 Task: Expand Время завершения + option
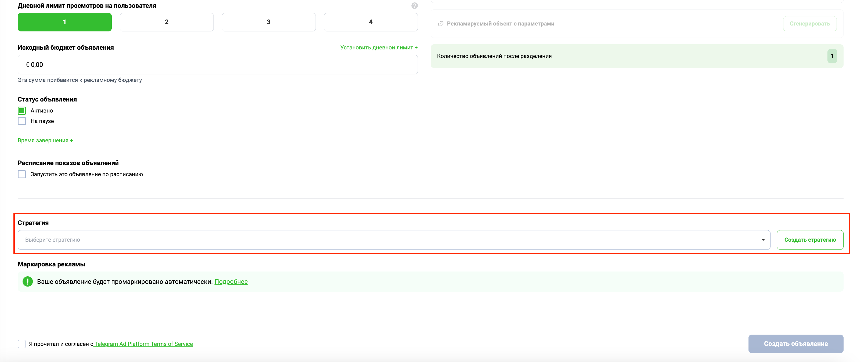(45, 140)
